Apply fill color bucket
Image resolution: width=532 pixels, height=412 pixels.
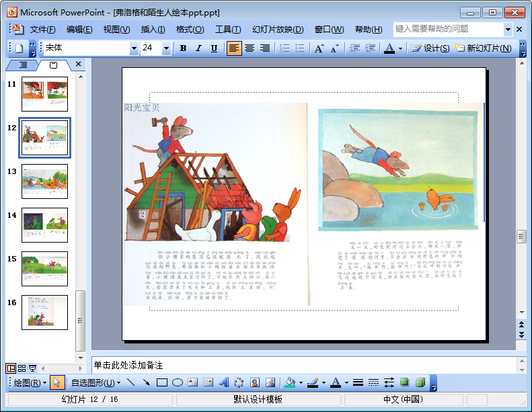point(290,383)
